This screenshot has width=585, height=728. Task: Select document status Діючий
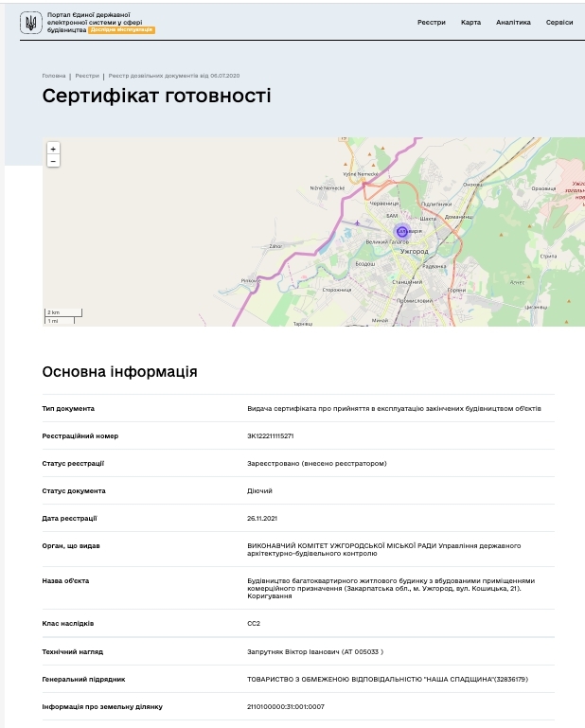tap(259, 490)
